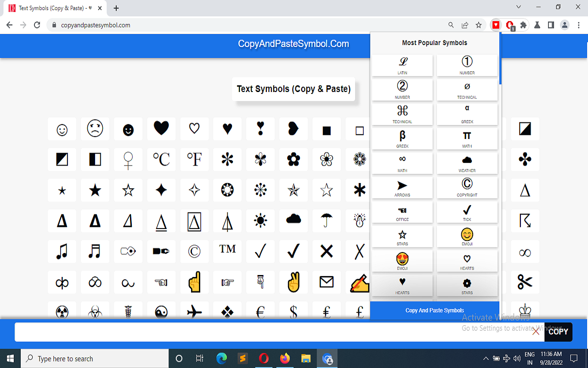Screen dimensions: 588x368
Task: Clear the text box with red X
Action: pyautogui.click(x=536, y=332)
